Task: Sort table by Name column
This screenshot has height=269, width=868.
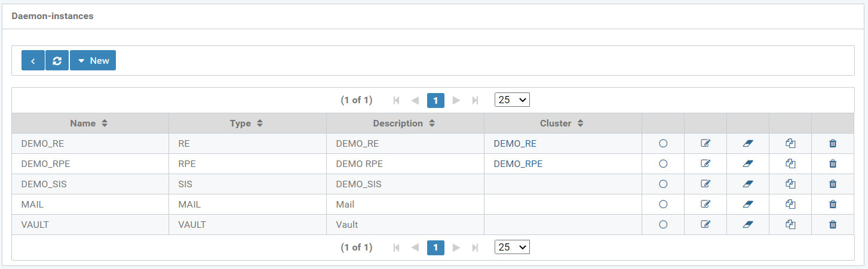Action: click(x=89, y=123)
